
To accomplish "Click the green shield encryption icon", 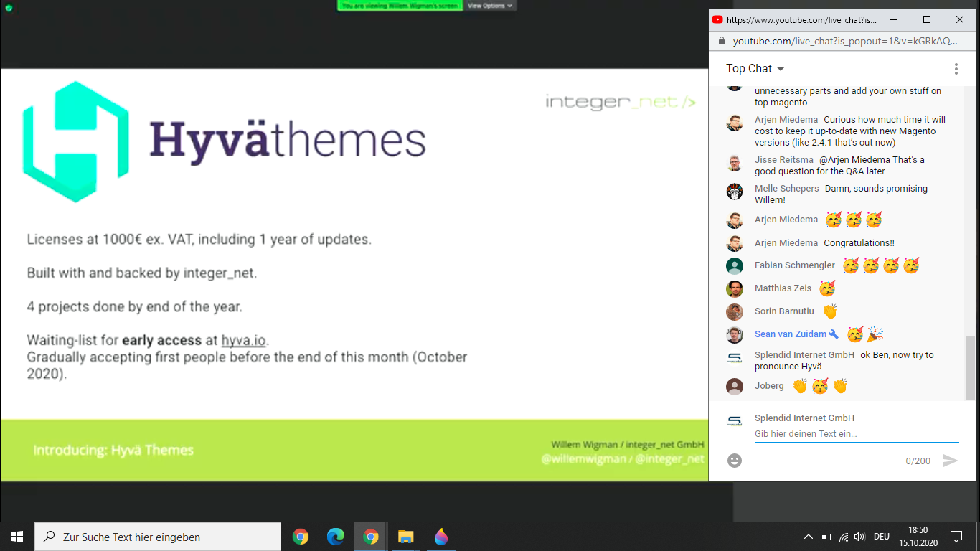I will (x=8, y=9).
